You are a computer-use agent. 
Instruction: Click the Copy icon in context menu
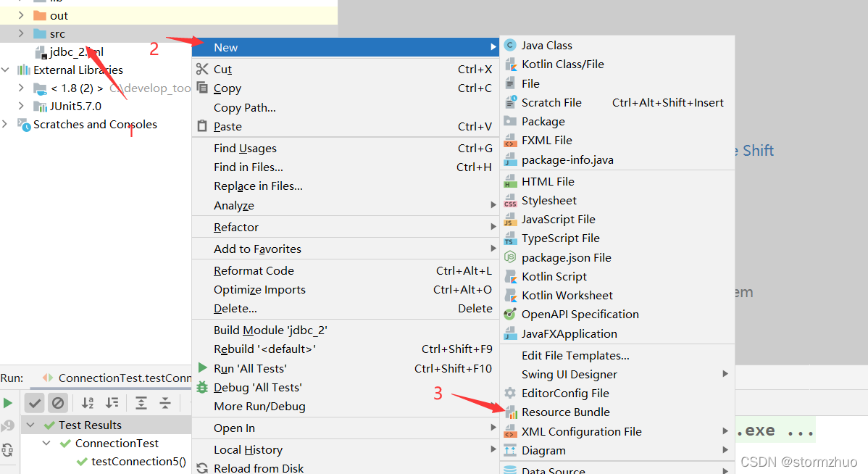(x=202, y=88)
